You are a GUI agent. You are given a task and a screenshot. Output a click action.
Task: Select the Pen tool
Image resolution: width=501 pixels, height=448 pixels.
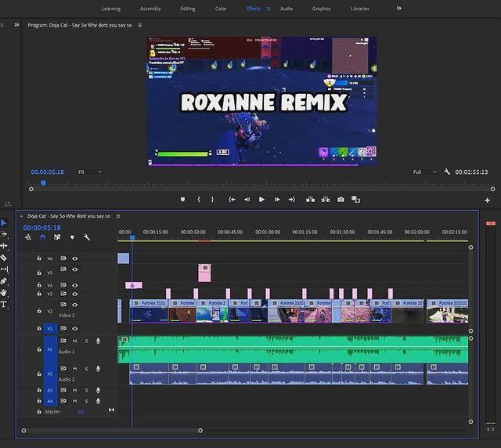tap(3, 281)
